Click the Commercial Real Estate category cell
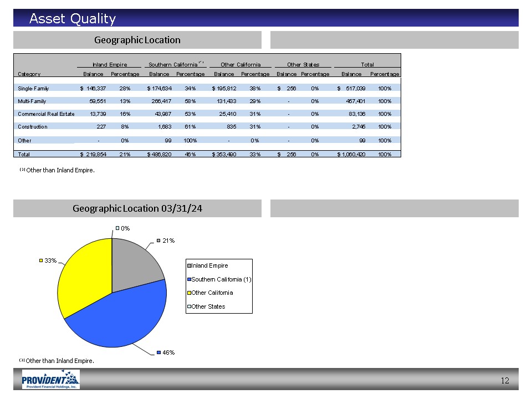Viewport: 532px width, 399px height. [46, 114]
